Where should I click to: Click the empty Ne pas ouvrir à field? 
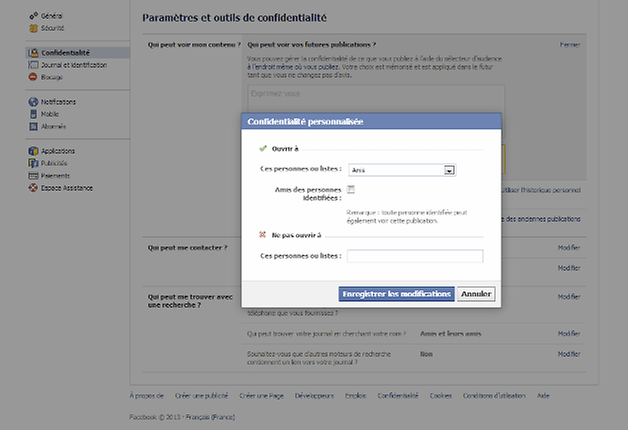415,256
